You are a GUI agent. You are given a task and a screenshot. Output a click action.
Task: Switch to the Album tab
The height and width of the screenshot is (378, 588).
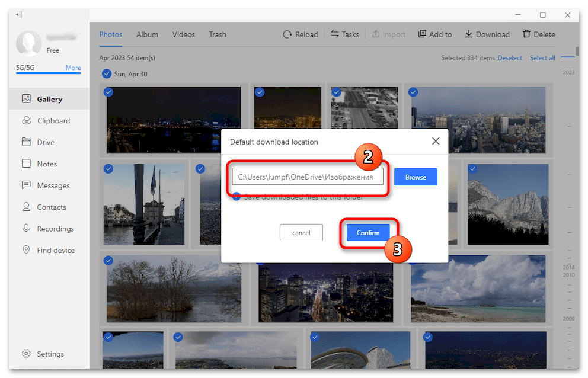(147, 34)
